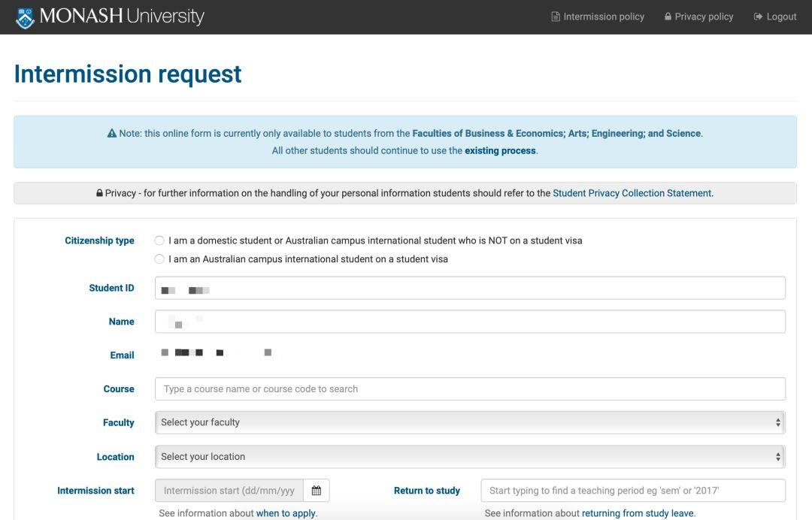Click the Intermission start date field
Image resolution: width=812 pixels, height=520 pixels.
click(229, 491)
